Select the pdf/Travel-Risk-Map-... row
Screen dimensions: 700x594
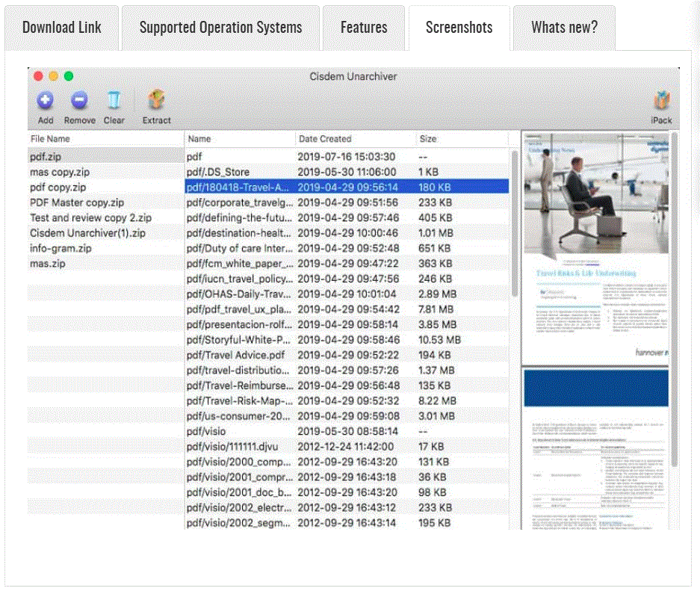(347, 400)
